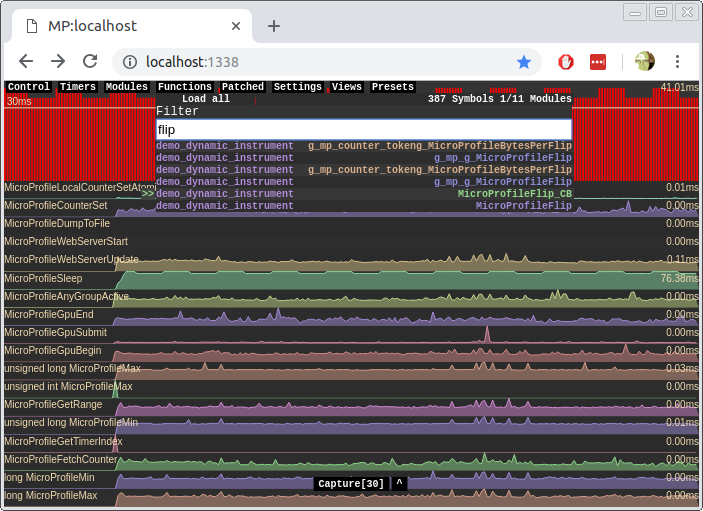
Task: Reload the localhost page
Action: click(90, 62)
